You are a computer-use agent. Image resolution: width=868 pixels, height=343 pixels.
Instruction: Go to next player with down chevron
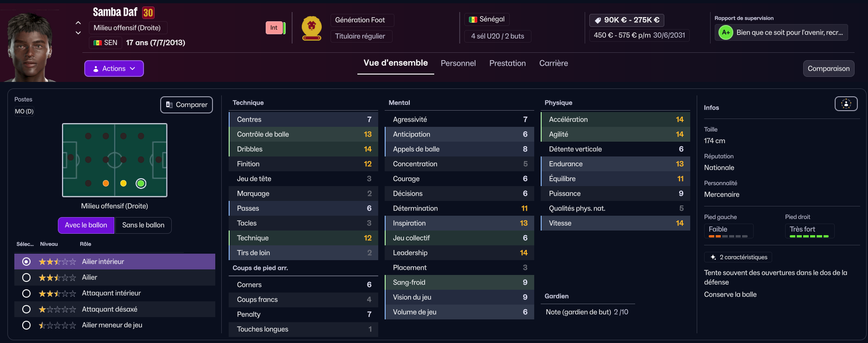pos(78,33)
